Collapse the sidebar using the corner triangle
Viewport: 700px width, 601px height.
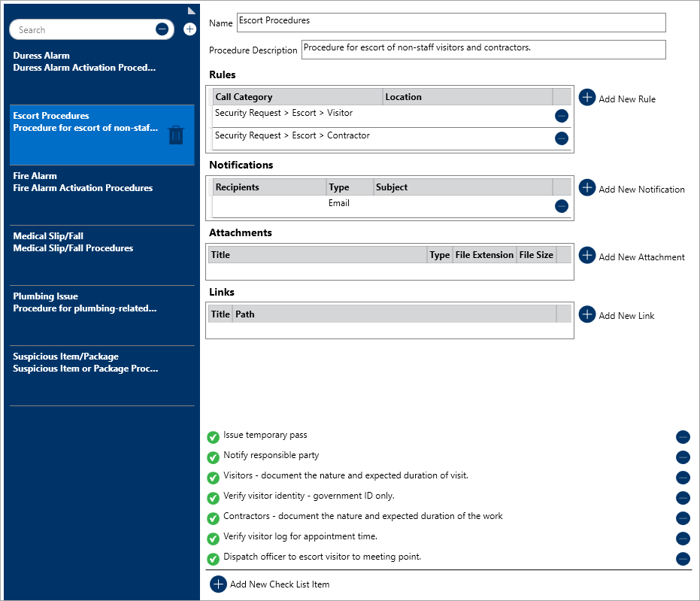click(x=192, y=10)
